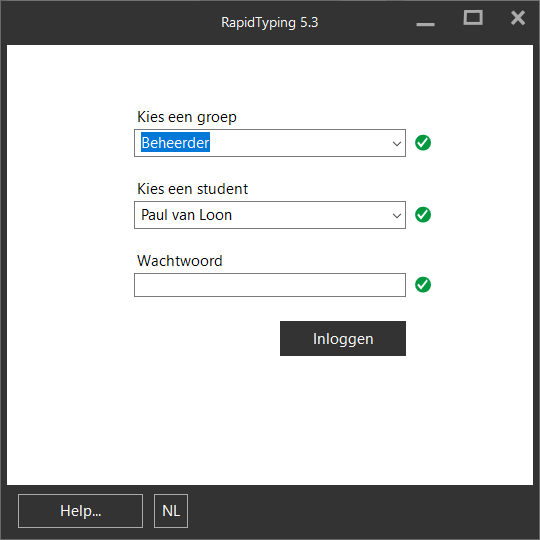
Task: Click the green checkmark beside the student field
Action: [423, 215]
